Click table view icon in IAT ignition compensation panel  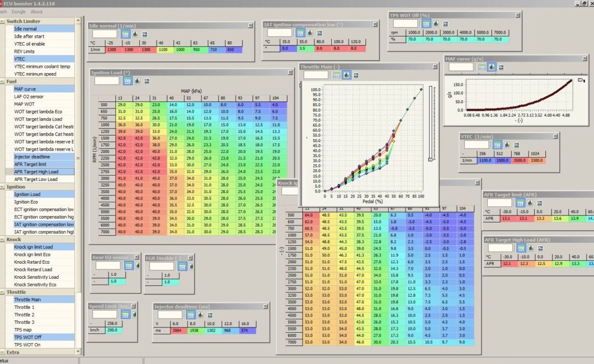[x=300, y=34]
